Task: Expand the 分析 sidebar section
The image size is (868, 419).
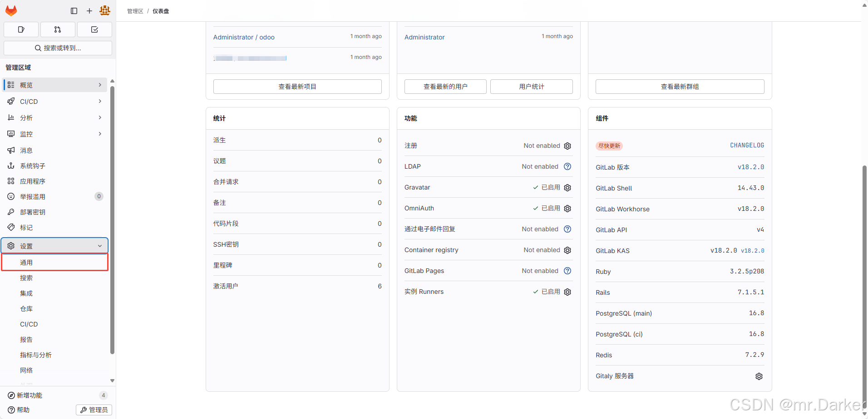Action: click(55, 117)
